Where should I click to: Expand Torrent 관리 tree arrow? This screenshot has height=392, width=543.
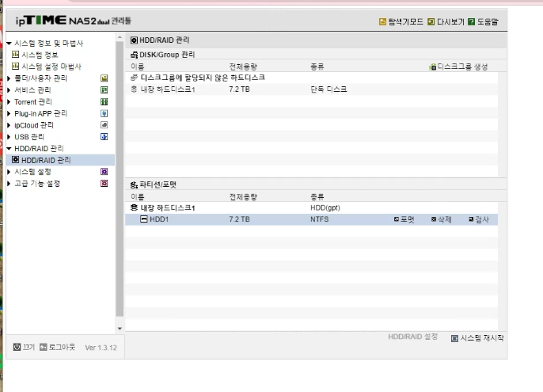coord(9,101)
